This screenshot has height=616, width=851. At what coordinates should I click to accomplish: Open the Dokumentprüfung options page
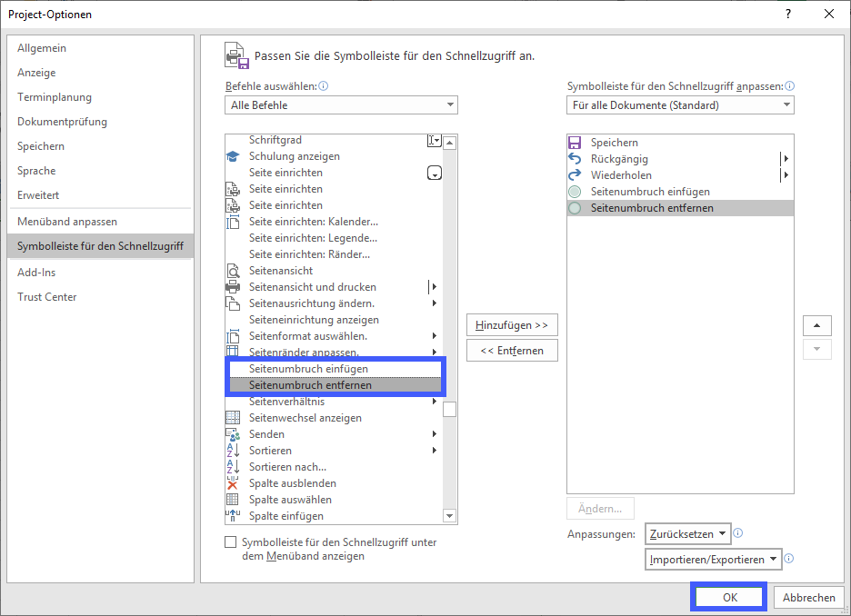[100, 122]
